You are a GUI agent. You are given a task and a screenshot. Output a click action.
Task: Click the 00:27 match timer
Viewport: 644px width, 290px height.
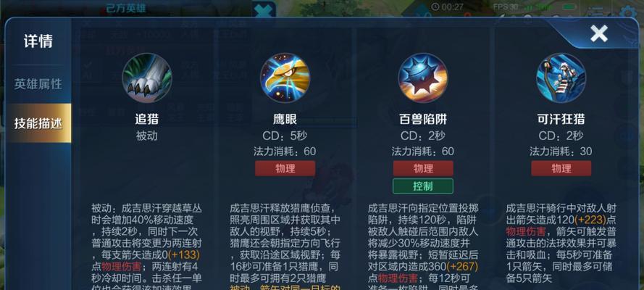(447, 7)
